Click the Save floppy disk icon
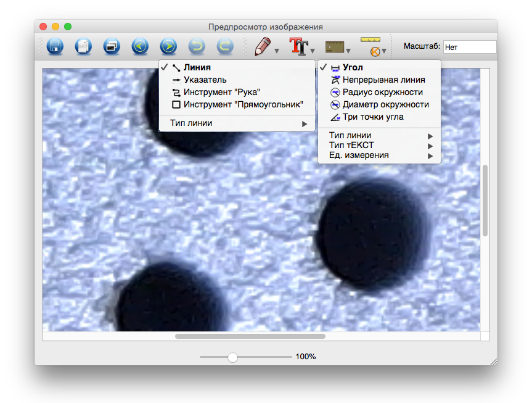Viewport: 532px width, 403px height. (55, 46)
